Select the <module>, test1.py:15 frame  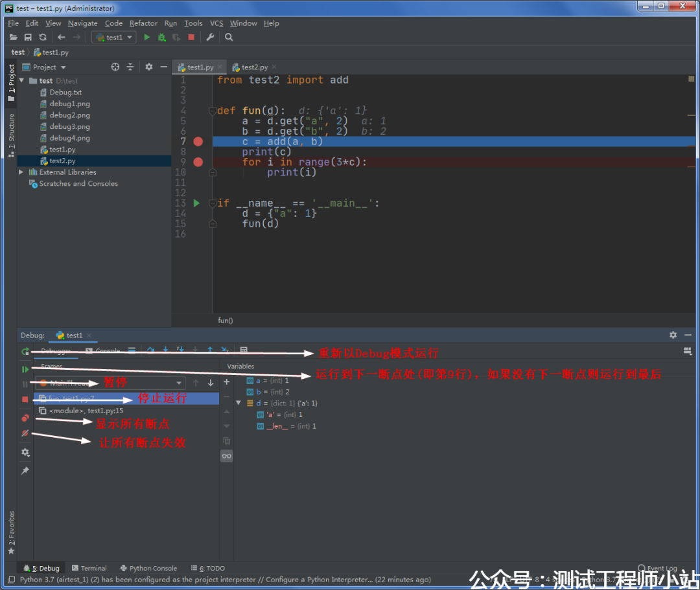pos(126,411)
